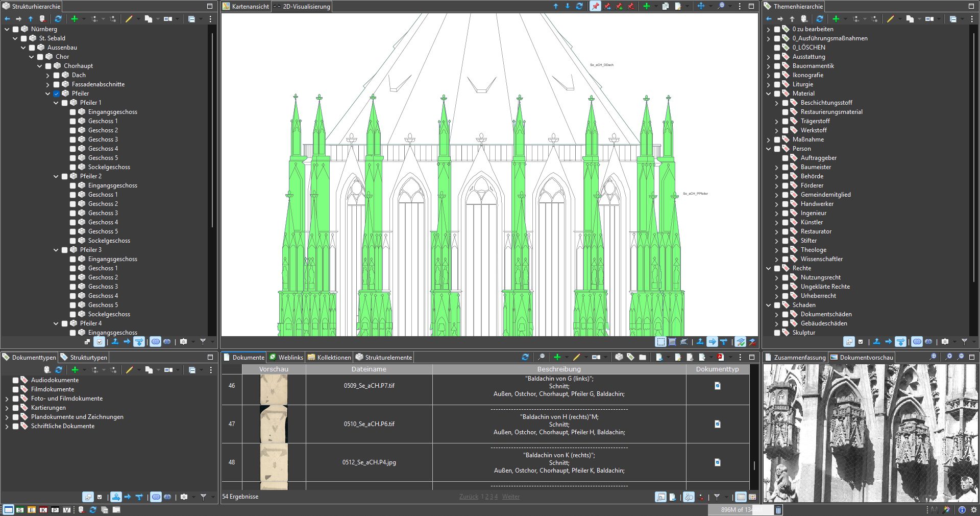
Task: Click green plus add icon in Themenhierarchie toolbar
Action: pyautogui.click(x=836, y=19)
